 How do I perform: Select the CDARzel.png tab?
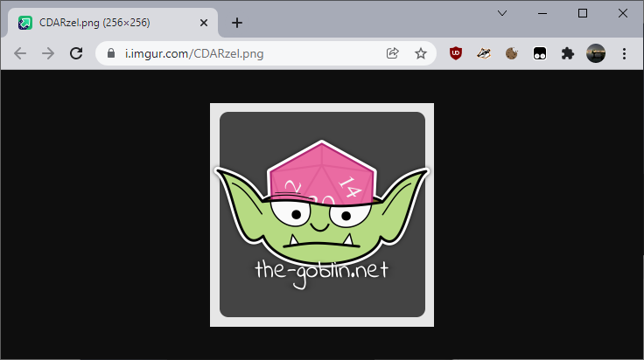click(x=113, y=23)
